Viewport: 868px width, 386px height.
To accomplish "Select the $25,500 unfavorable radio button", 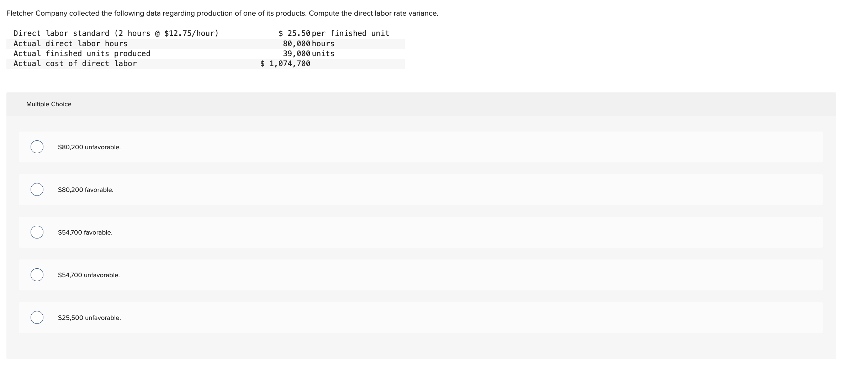I will pyautogui.click(x=37, y=317).
